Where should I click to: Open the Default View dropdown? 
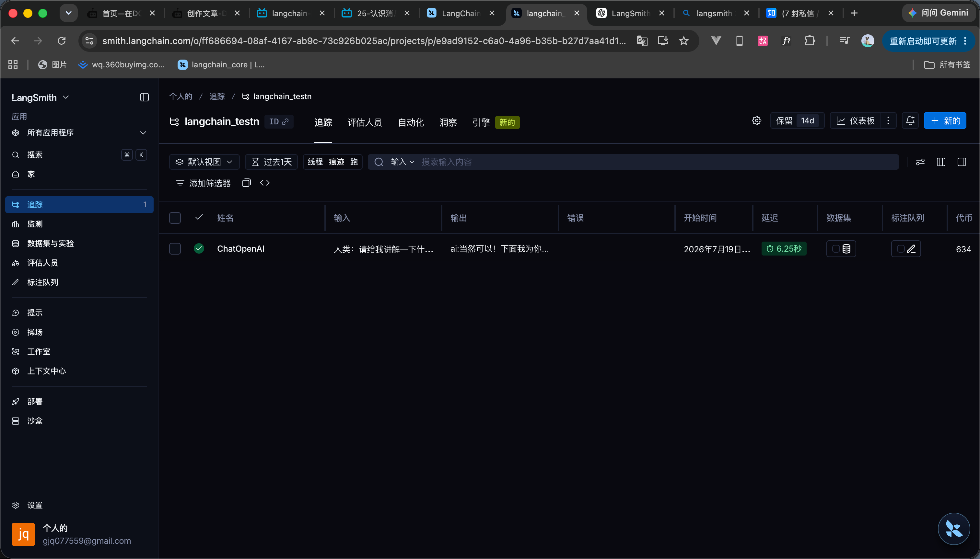[x=204, y=162]
